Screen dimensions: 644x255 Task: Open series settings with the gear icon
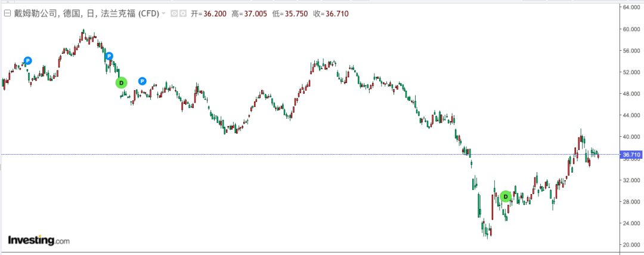coord(183,14)
